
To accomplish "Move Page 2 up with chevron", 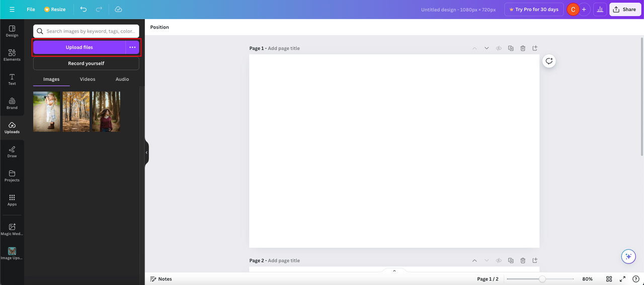I will [x=474, y=261].
